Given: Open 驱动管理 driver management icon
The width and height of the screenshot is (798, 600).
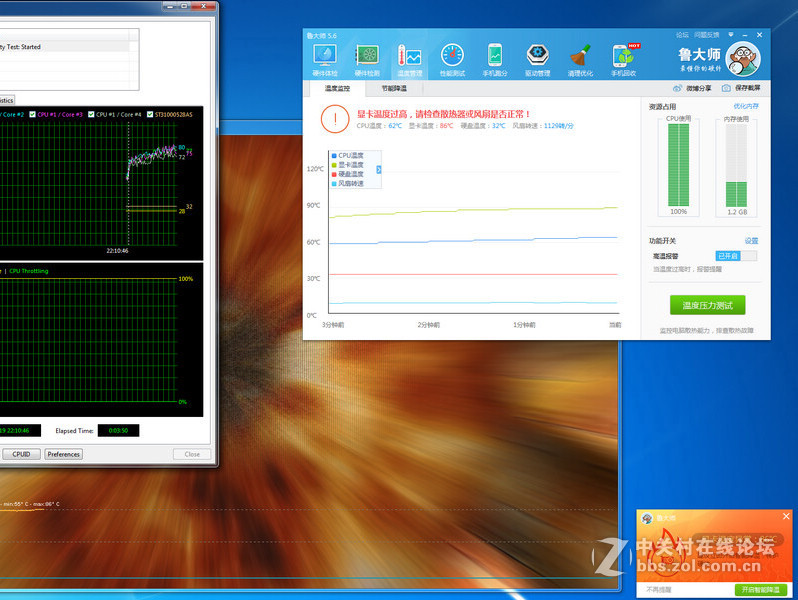Looking at the screenshot, I should (538, 58).
